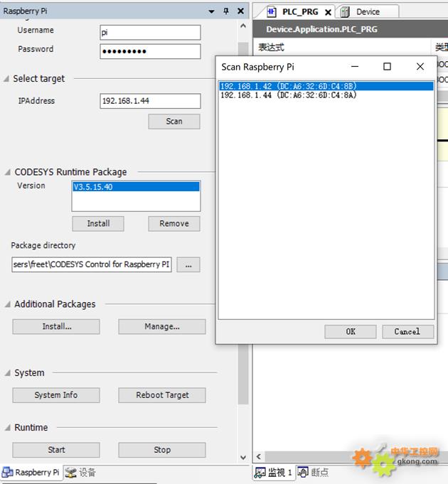Click the Reboot Target button

[x=162, y=395]
